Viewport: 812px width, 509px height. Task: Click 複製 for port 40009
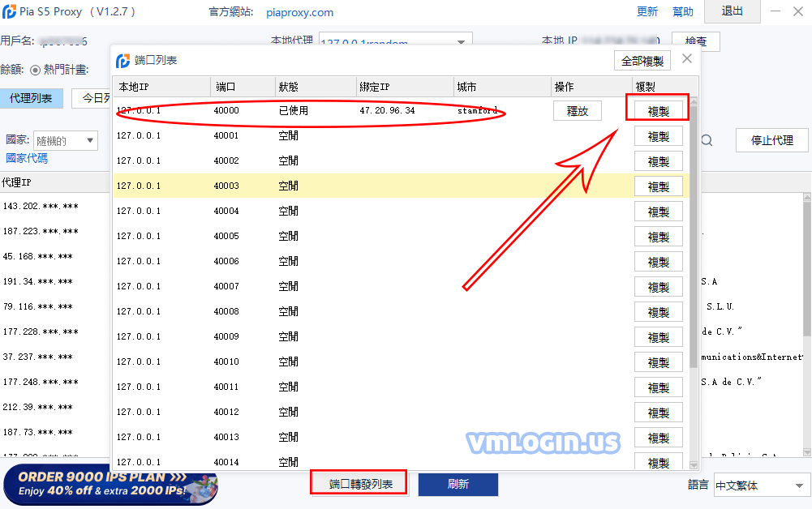658,336
